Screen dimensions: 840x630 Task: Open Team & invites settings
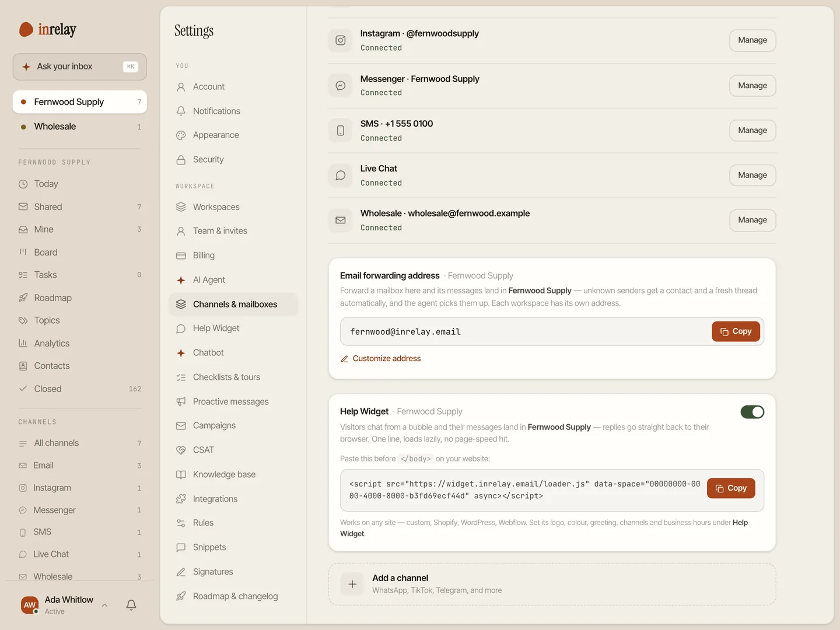click(x=233, y=232)
